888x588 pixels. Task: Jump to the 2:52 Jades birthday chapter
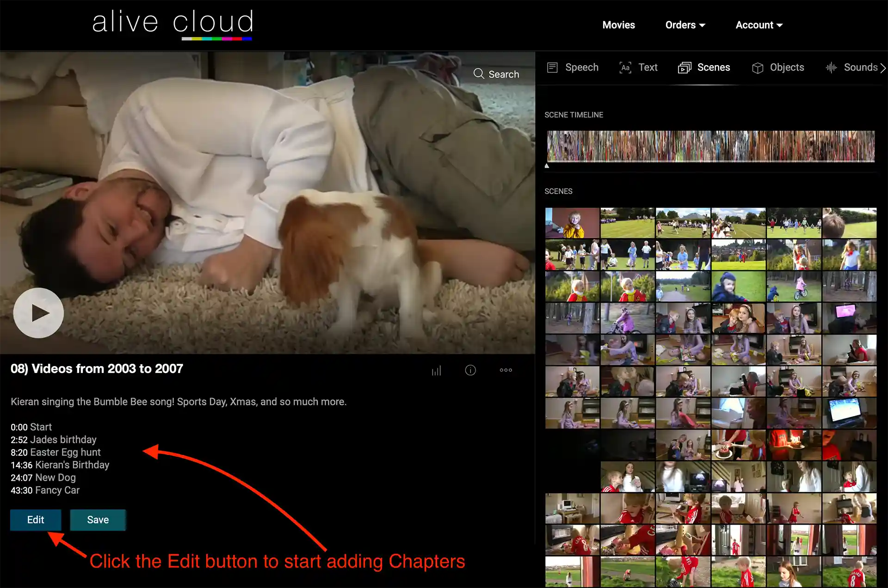coord(54,440)
